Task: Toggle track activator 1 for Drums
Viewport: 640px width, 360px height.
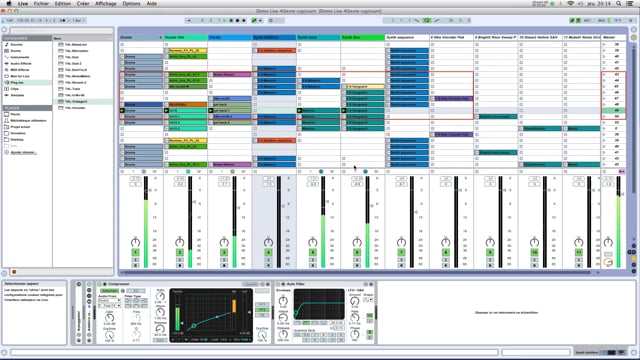Action: pyautogui.click(x=135, y=253)
